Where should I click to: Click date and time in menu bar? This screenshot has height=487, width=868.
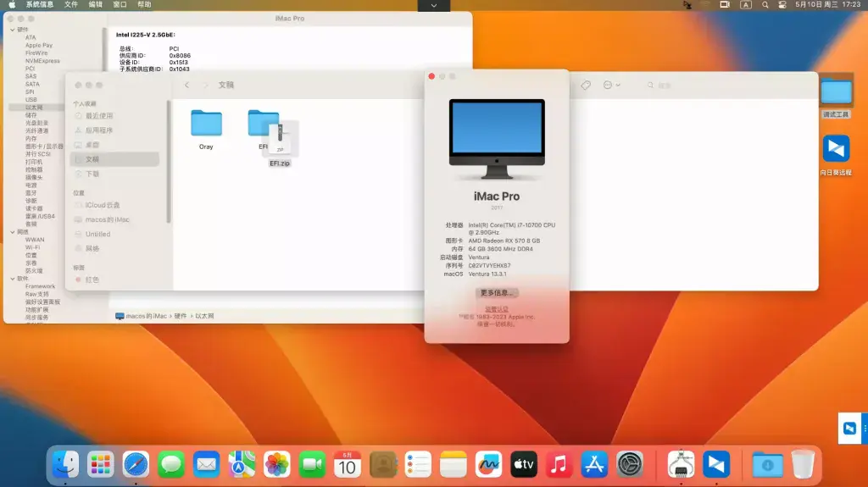827,4
